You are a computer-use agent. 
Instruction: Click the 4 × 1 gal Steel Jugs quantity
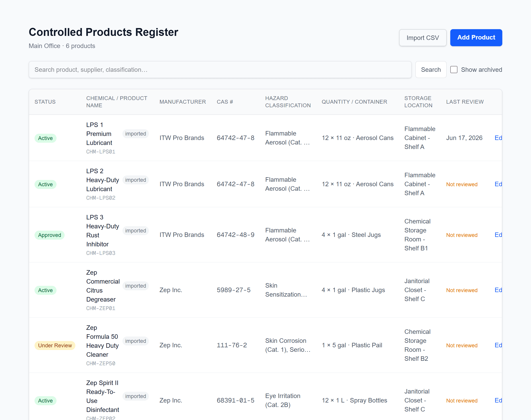[351, 235]
